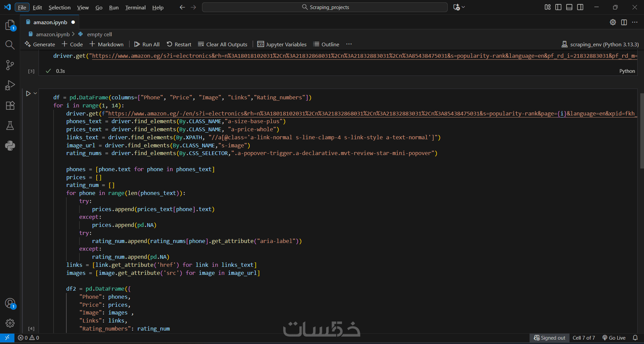Add a new Code cell
The height and width of the screenshot is (344, 644).
(72, 44)
